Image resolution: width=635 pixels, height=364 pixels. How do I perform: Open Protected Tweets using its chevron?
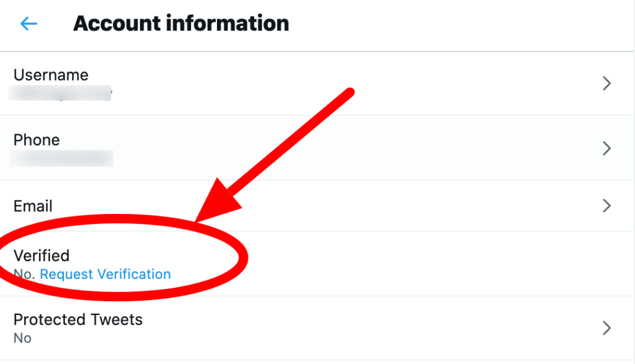[607, 328]
